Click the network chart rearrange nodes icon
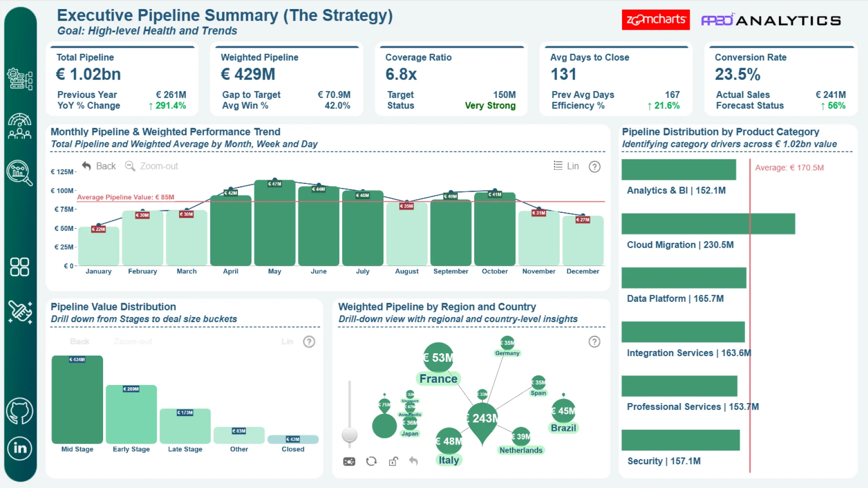The height and width of the screenshot is (488, 868). pos(371,461)
